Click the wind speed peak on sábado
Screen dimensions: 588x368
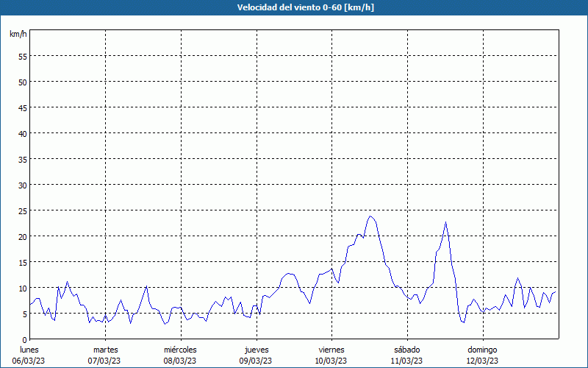click(x=445, y=222)
